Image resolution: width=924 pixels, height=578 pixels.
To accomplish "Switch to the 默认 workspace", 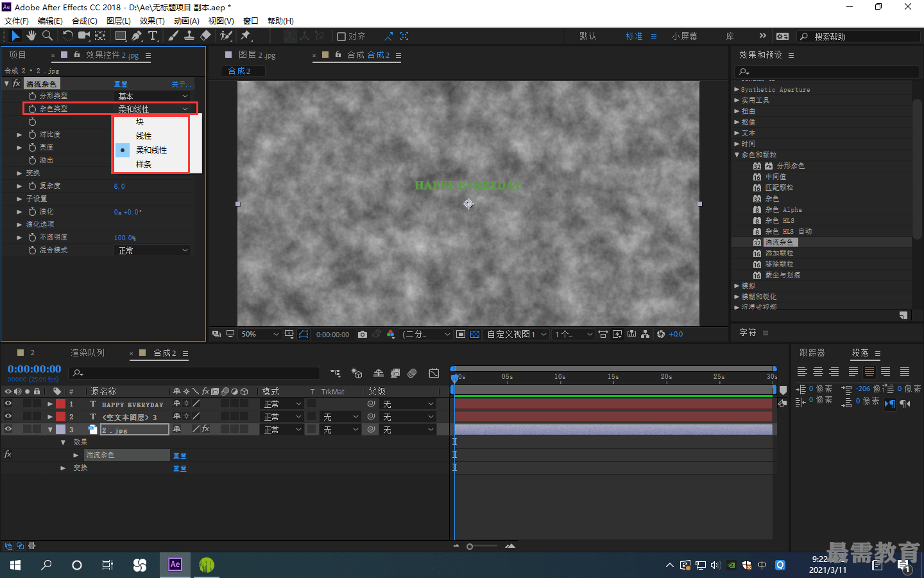I will click(588, 36).
